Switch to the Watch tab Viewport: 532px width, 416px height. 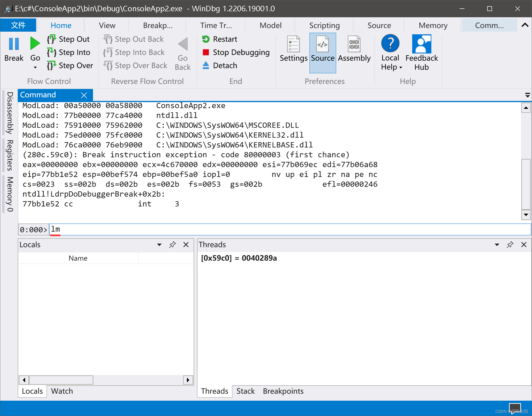pos(62,391)
